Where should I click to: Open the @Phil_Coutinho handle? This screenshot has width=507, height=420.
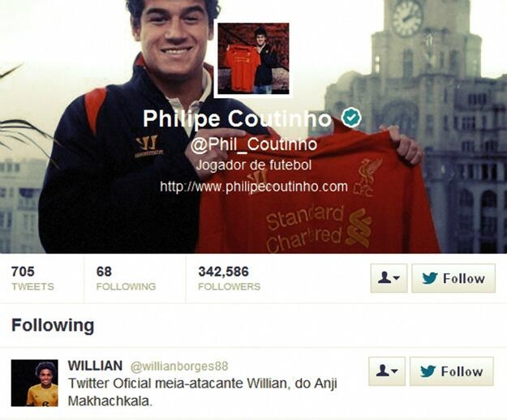253,144
